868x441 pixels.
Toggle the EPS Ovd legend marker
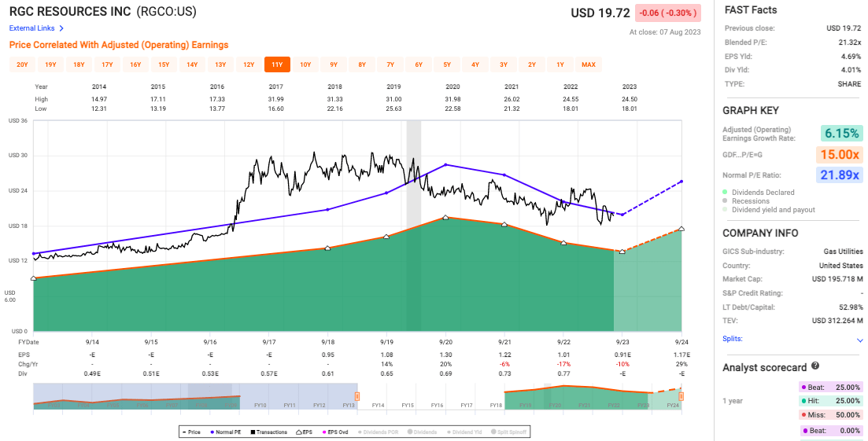pyautogui.click(x=324, y=432)
